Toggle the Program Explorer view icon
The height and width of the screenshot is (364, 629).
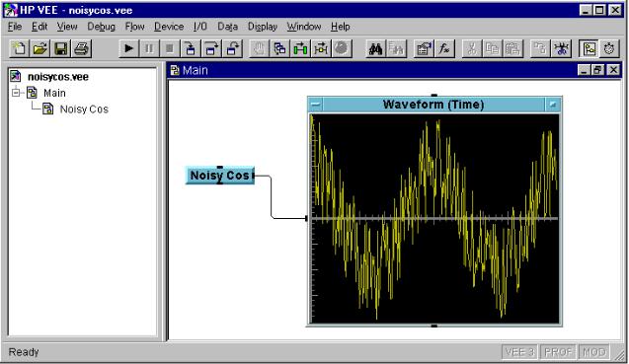coord(589,49)
